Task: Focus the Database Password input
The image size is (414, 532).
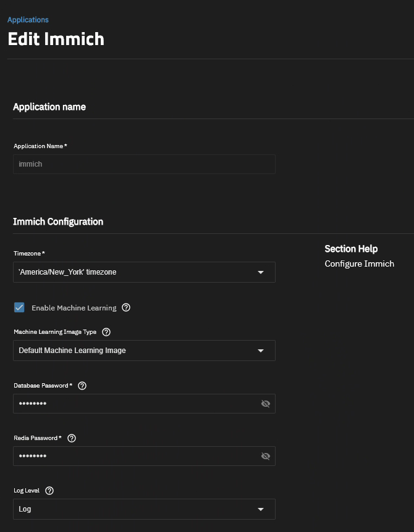Action: [x=136, y=404]
